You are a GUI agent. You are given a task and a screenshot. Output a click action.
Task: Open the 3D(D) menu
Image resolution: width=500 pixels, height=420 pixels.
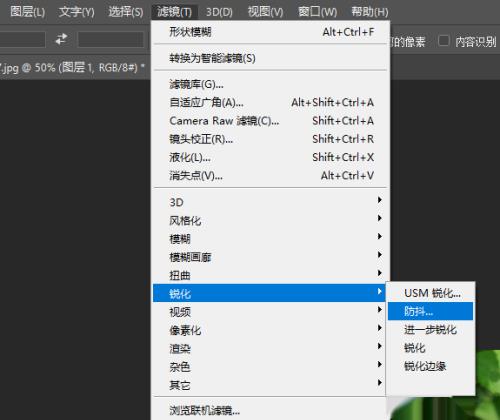pyautogui.click(x=219, y=12)
